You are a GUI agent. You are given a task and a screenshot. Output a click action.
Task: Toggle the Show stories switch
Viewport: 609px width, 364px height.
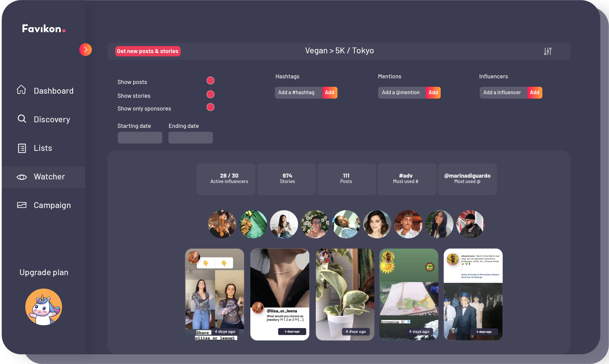point(210,94)
